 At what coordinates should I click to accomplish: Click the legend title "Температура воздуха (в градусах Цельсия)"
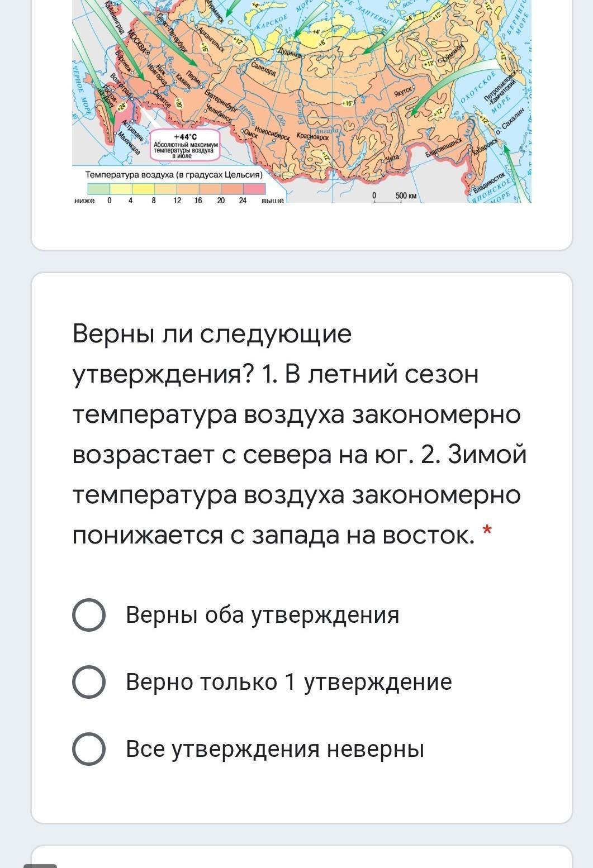click(174, 175)
